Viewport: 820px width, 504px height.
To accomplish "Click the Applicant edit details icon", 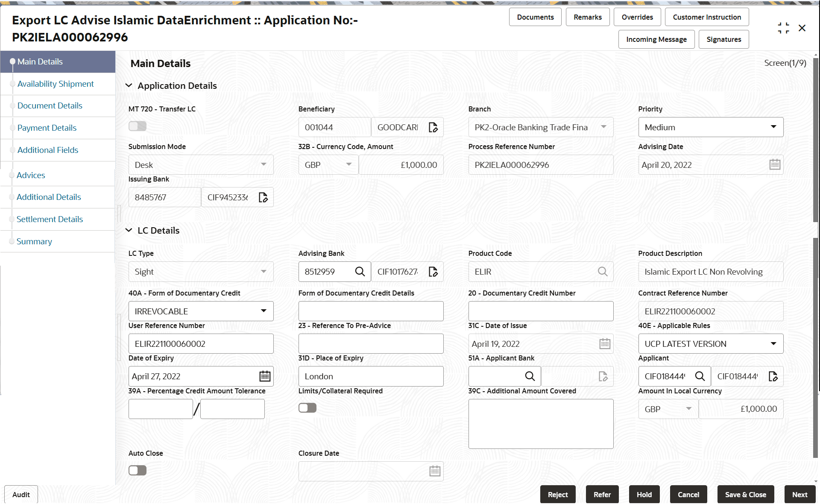I will [x=773, y=376].
